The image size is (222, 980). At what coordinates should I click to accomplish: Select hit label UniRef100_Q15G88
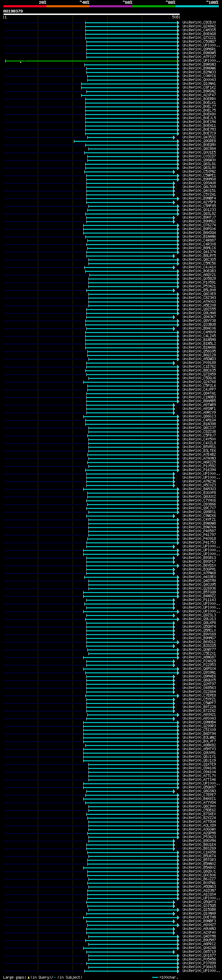199,910
